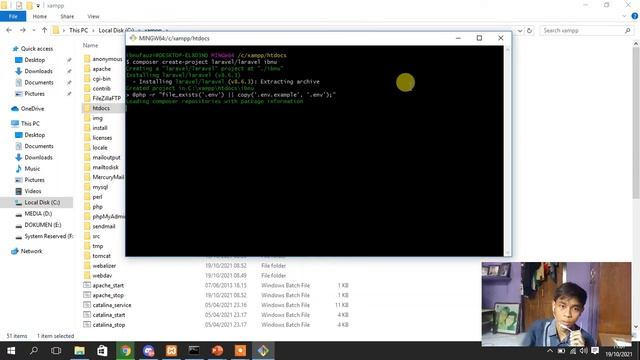
Task: Select DOKUMEN (E:) drive
Action: (x=42, y=225)
